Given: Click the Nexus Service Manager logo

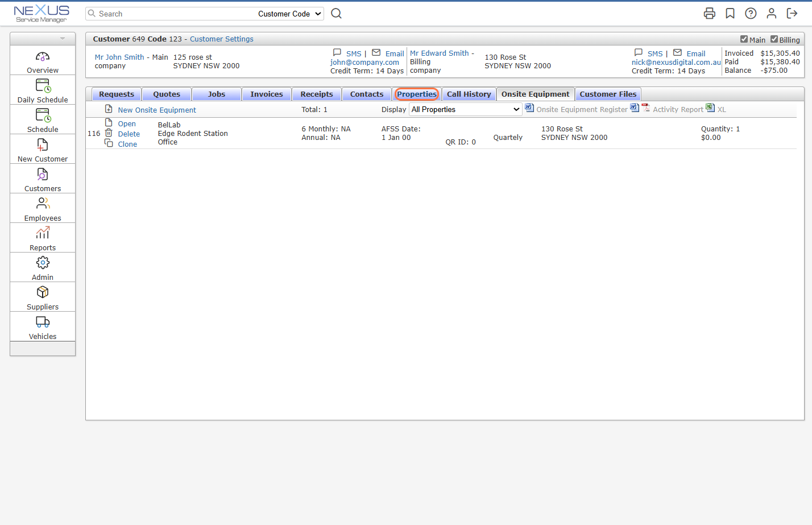Looking at the screenshot, I should pos(42,14).
